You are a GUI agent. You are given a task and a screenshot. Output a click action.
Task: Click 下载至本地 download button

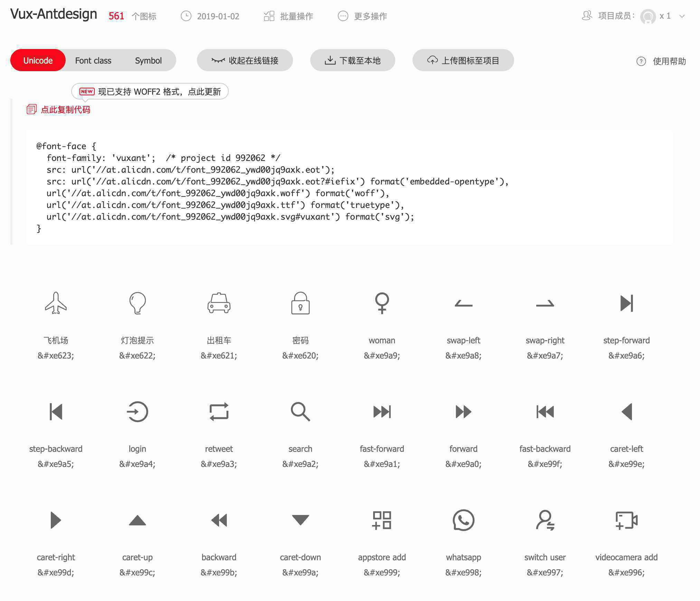point(353,60)
